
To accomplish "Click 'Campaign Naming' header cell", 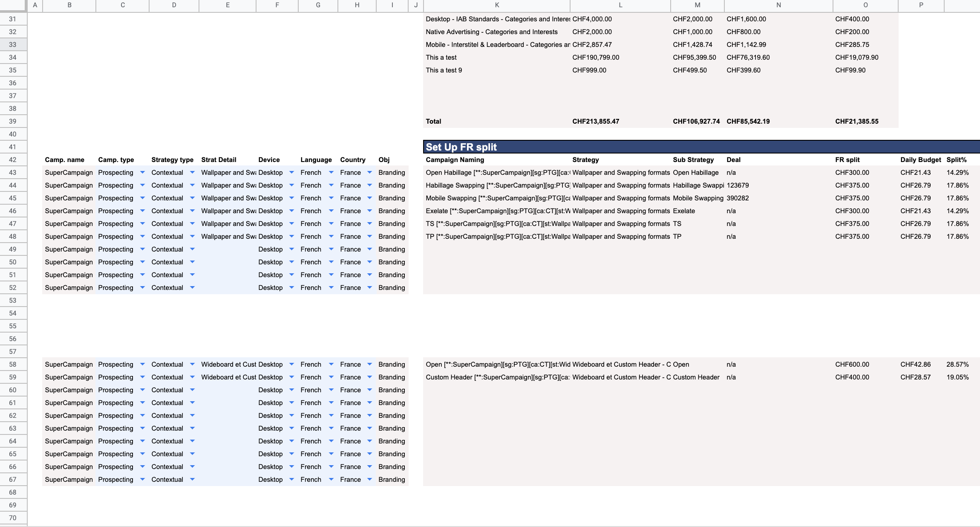I will (497, 160).
